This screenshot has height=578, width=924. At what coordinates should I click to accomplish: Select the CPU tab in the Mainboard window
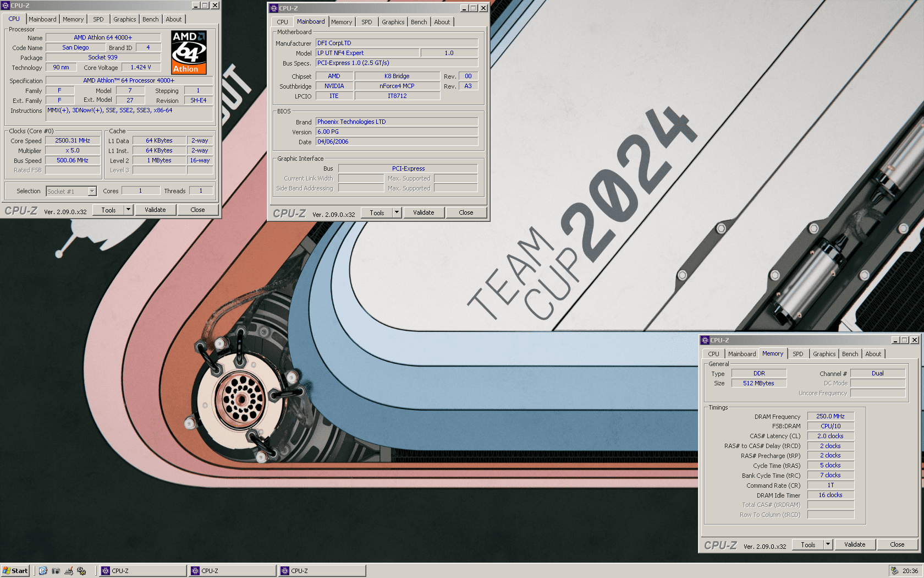(282, 22)
